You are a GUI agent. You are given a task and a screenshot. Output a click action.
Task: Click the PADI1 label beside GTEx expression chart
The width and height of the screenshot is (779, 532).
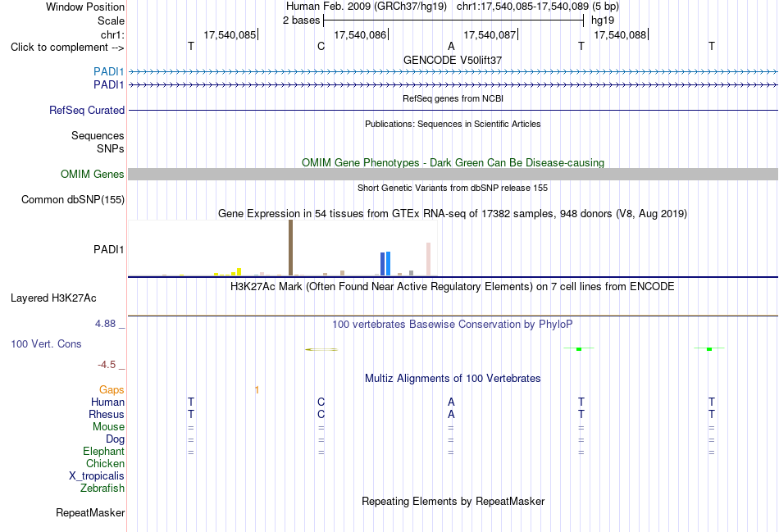(x=108, y=249)
